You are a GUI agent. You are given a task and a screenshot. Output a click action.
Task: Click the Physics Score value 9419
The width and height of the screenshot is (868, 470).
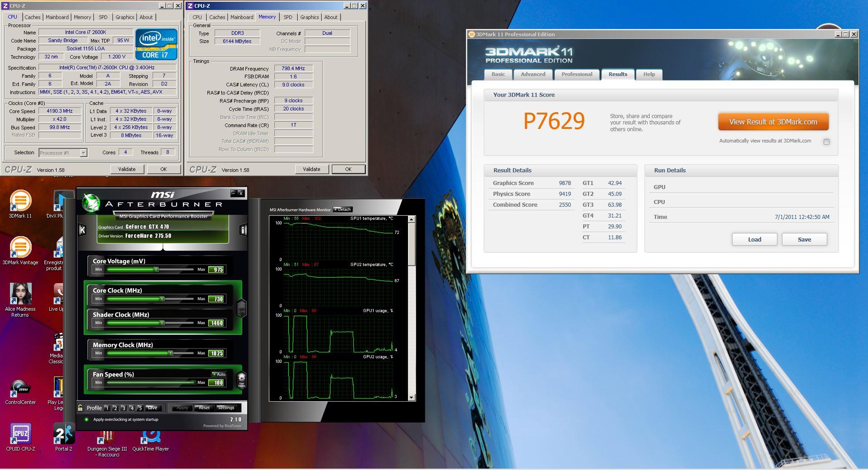[565, 194]
